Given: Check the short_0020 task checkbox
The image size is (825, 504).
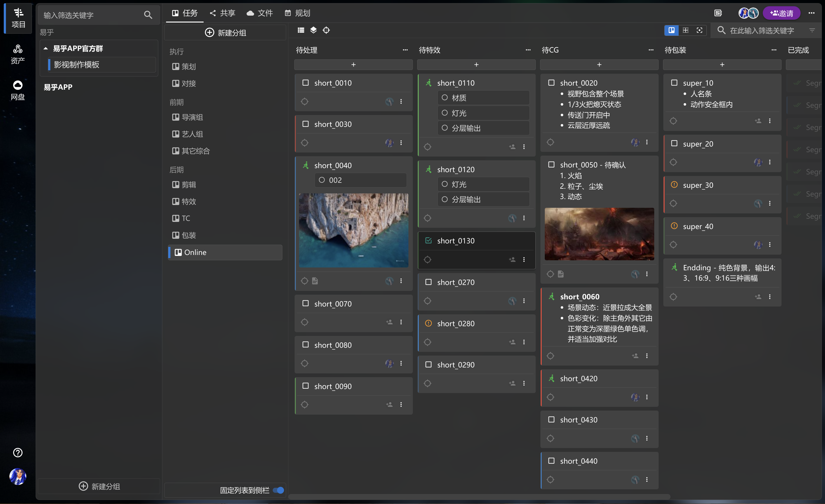Looking at the screenshot, I should (x=551, y=82).
